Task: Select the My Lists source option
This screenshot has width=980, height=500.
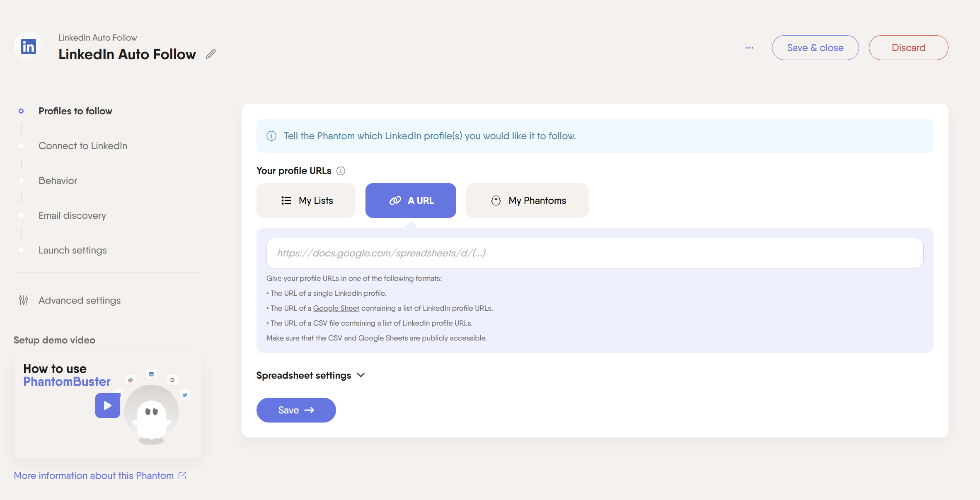Action: click(x=306, y=200)
